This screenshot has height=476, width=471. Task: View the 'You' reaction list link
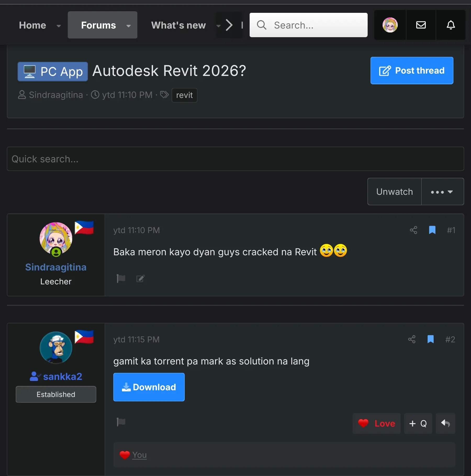139,455
